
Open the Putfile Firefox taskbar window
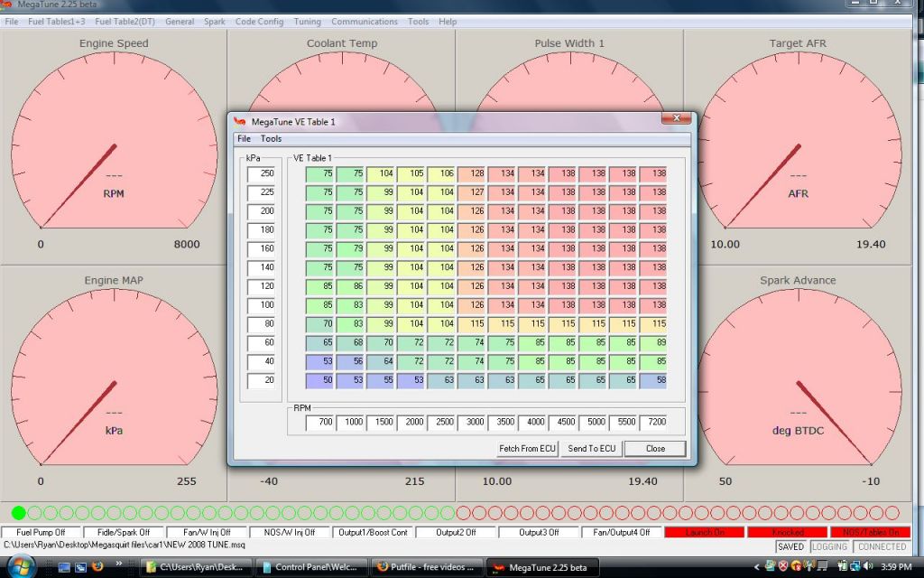(425, 567)
